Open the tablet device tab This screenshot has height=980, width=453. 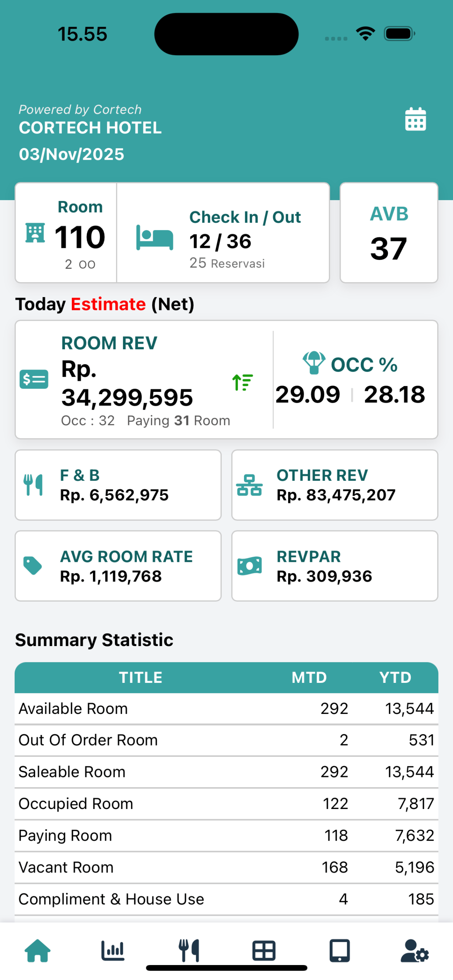(x=340, y=951)
